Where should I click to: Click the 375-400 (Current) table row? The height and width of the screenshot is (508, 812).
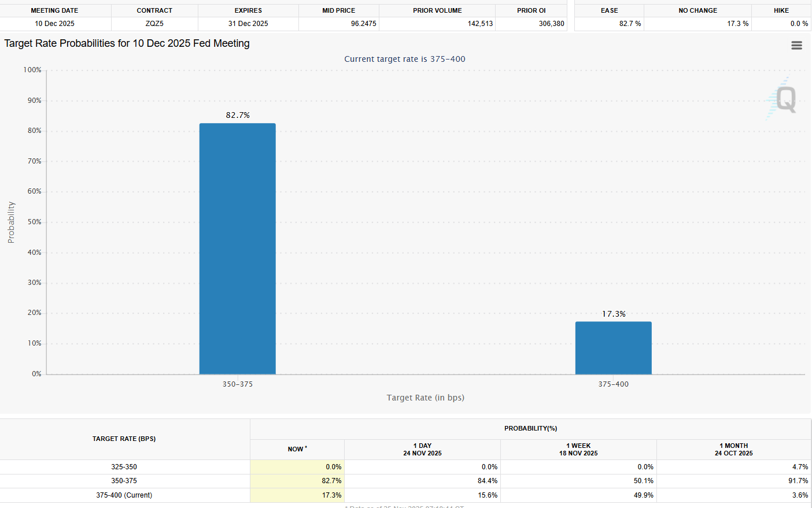pos(124,495)
